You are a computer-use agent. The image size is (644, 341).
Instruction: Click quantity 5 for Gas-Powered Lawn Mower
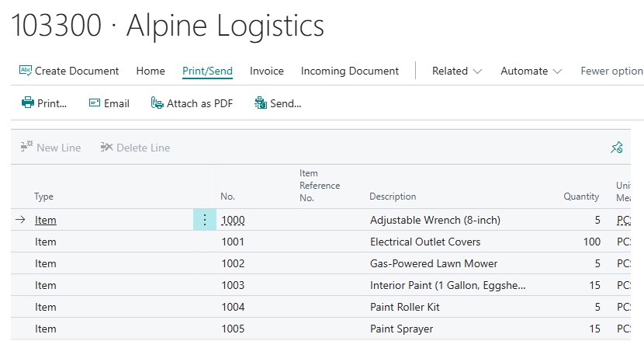597,263
